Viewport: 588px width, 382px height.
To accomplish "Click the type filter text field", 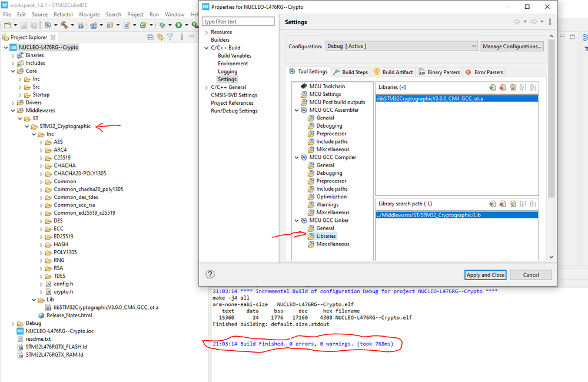I will pos(238,21).
